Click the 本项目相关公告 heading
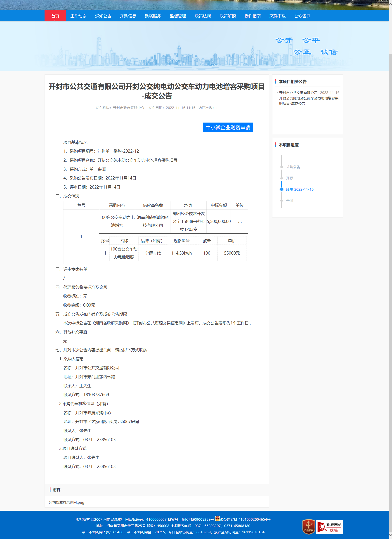The height and width of the screenshot is (539, 392). 293,82
